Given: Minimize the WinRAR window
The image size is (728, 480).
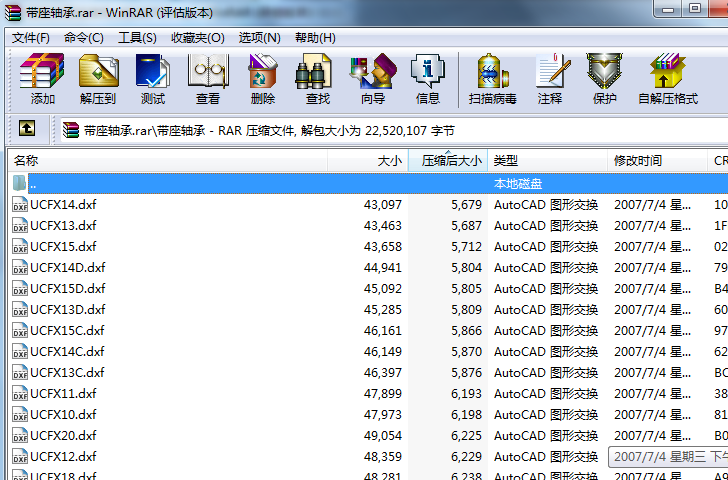Looking at the screenshot, I should [668, 9].
